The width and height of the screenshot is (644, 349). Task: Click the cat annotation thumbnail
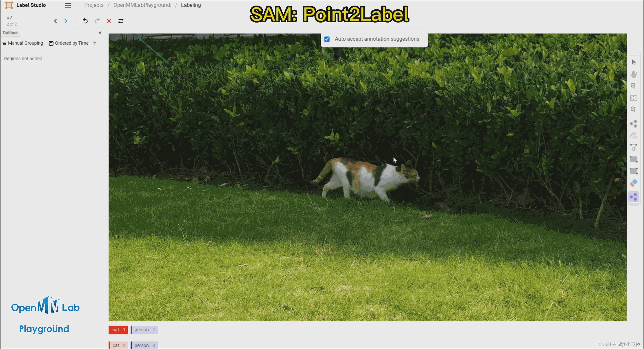[118, 329]
